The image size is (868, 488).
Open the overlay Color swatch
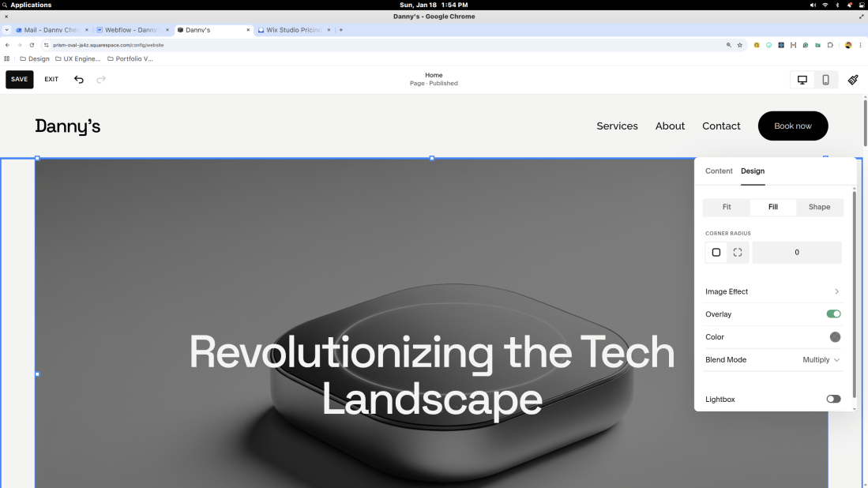coord(835,337)
